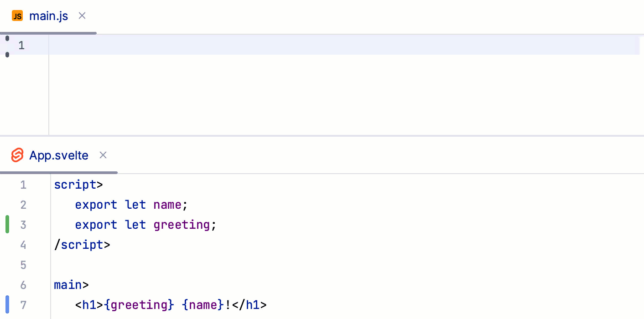Click the Svelte logo icon on App.svelte tab
644x319 pixels.
pyautogui.click(x=17, y=155)
